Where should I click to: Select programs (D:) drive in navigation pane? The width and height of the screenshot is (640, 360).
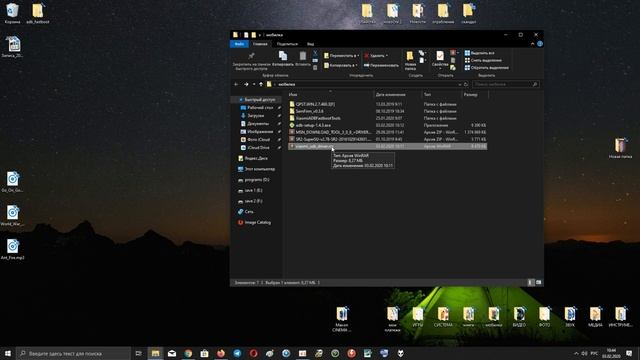coord(256,180)
